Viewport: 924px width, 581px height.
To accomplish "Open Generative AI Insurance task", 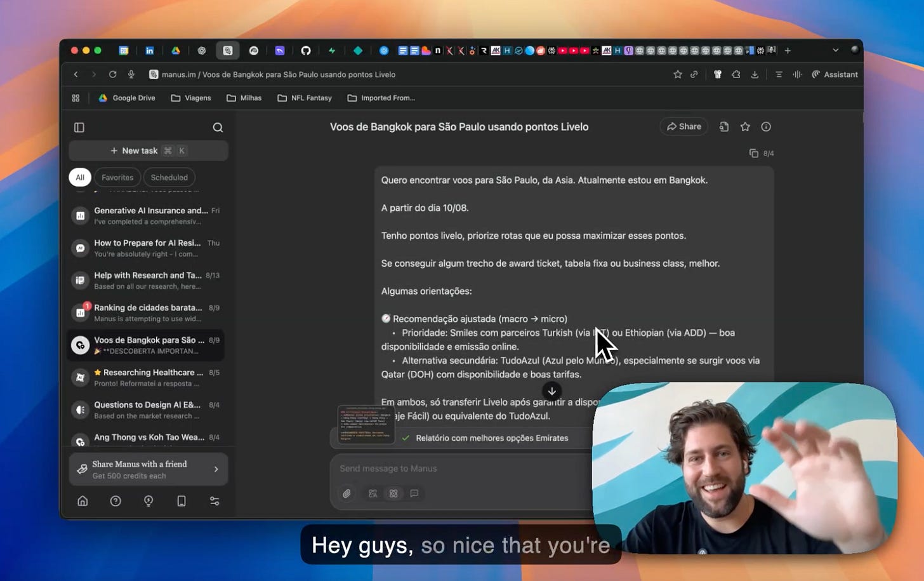I will click(146, 216).
